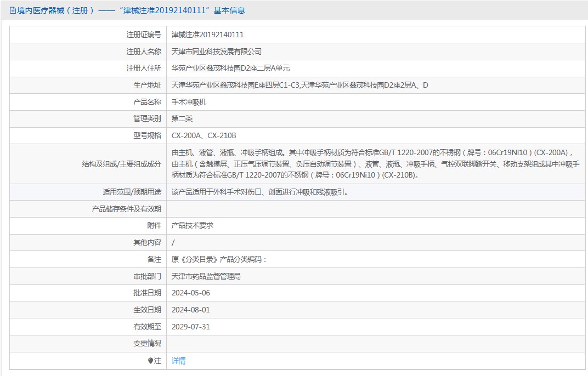This screenshot has width=588, height=376.
Task: Click the 有效期至 value 2029-07-31
Action: pyautogui.click(x=192, y=326)
